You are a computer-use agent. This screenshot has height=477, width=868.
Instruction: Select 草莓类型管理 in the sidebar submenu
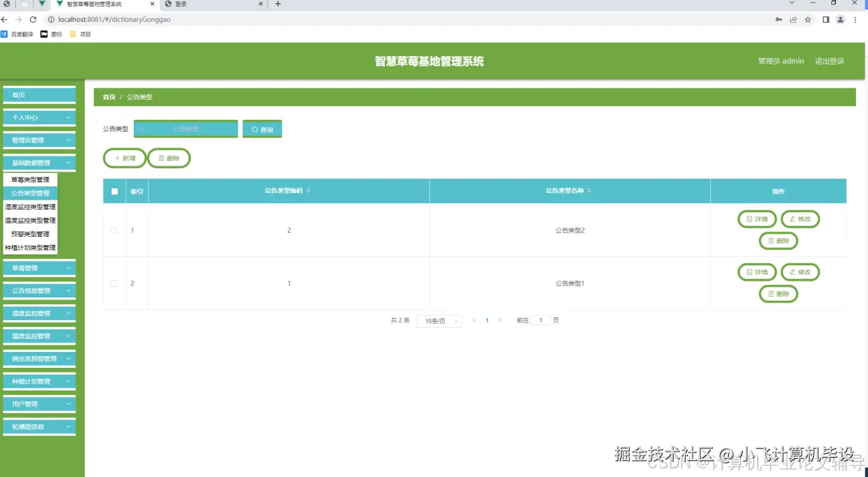click(29, 179)
